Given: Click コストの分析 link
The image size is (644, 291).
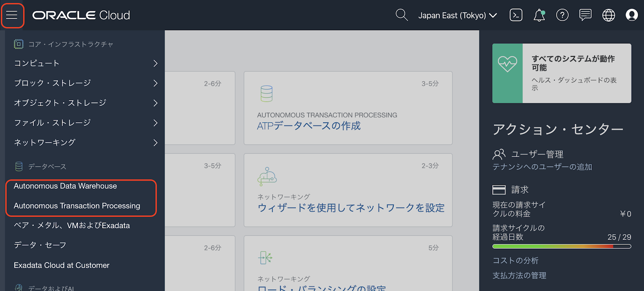Looking at the screenshot, I should pyautogui.click(x=515, y=260).
